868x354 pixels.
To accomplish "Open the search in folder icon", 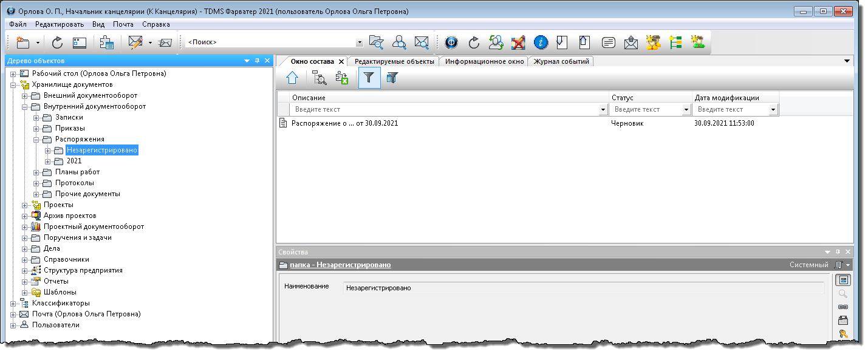I will point(377,43).
